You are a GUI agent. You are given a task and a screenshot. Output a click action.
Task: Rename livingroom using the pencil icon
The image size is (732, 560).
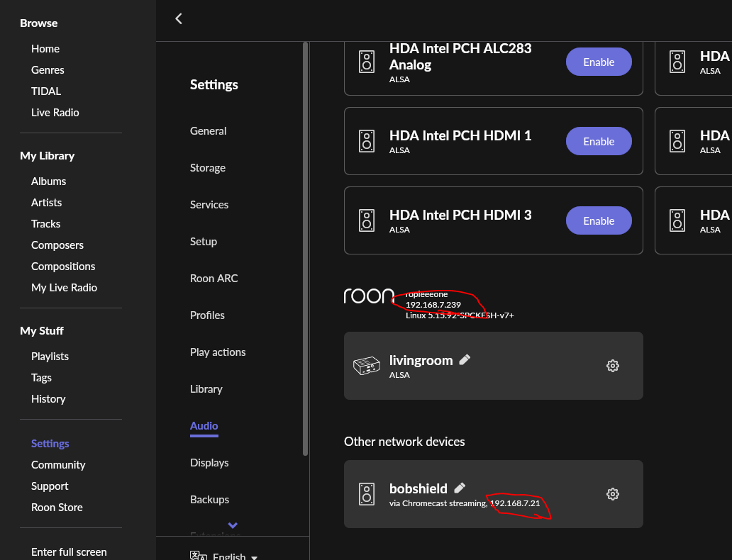pyautogui.click(x=465, y=359)
